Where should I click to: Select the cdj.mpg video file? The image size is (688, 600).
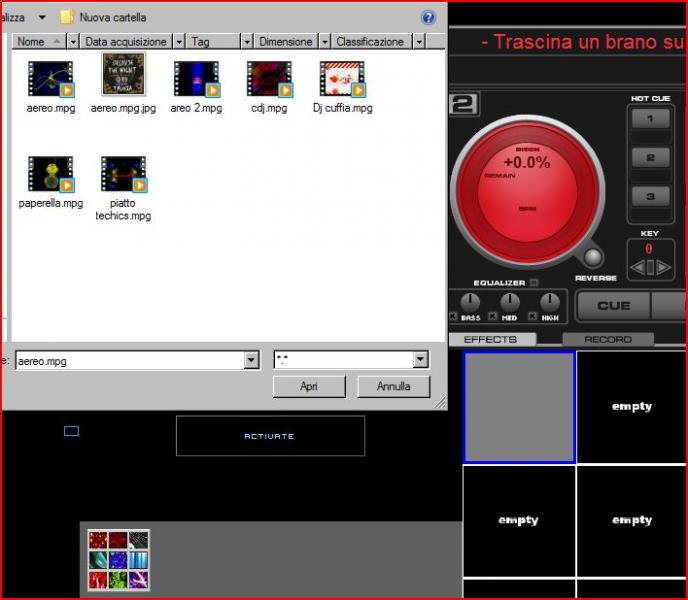(269, 79)
